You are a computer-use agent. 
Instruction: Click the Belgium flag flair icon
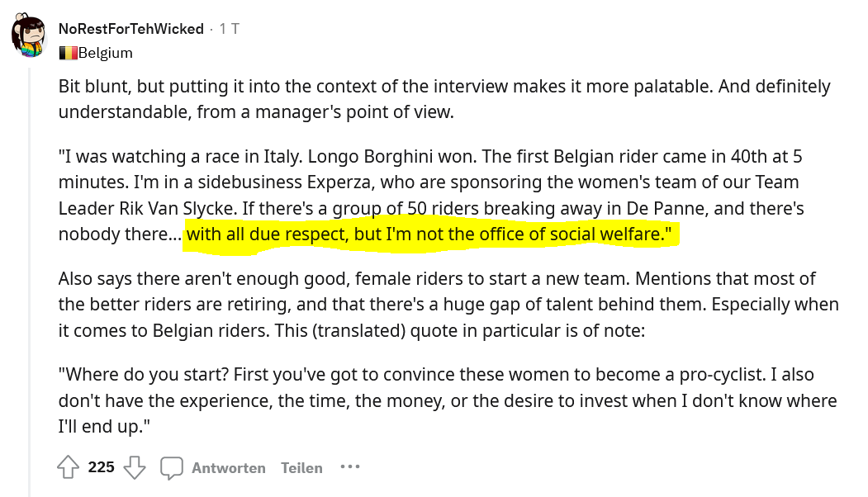pos(68,53)
